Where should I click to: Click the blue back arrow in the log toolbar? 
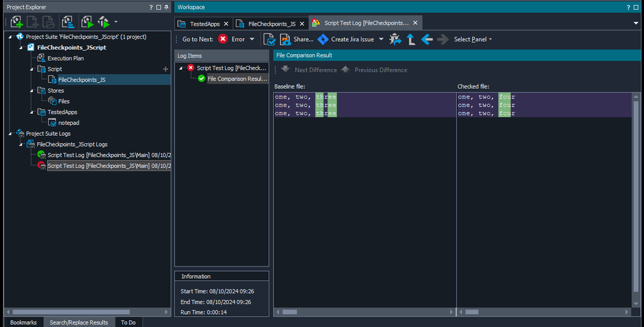point(427,39)
